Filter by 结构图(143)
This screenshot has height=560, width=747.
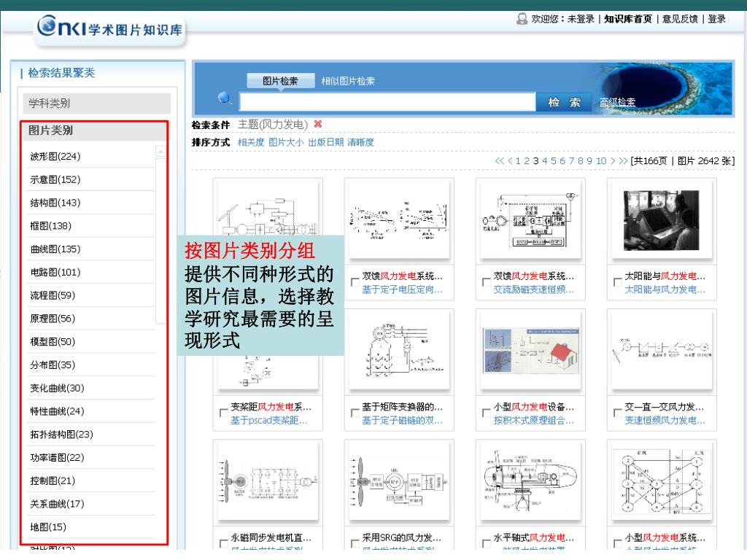[x=55, y=203]
